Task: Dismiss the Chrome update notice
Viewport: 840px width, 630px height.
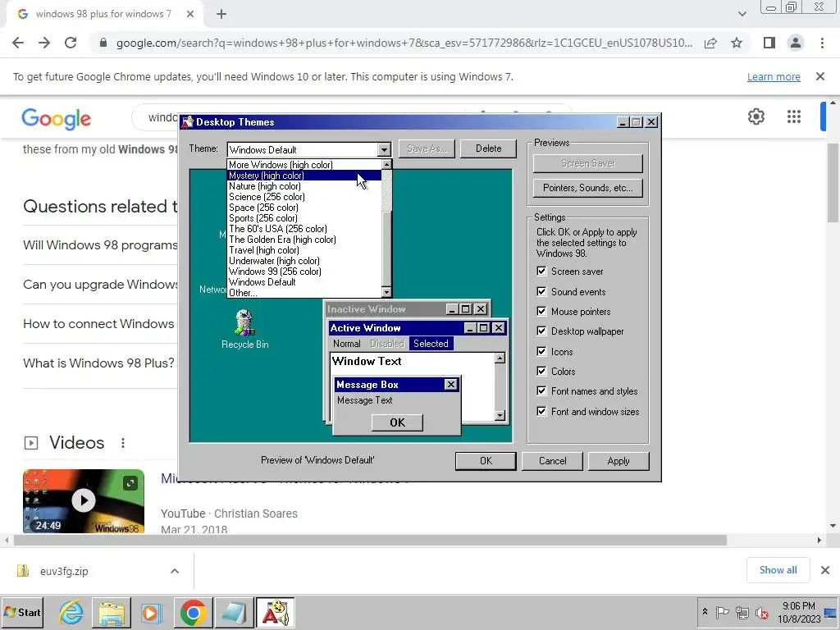Action: coord(820,76)
